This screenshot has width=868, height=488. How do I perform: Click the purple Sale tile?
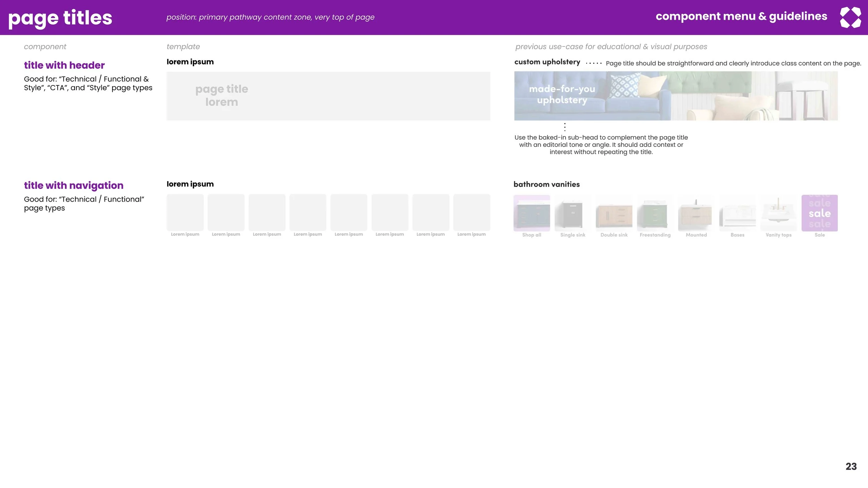click(819, 213)
